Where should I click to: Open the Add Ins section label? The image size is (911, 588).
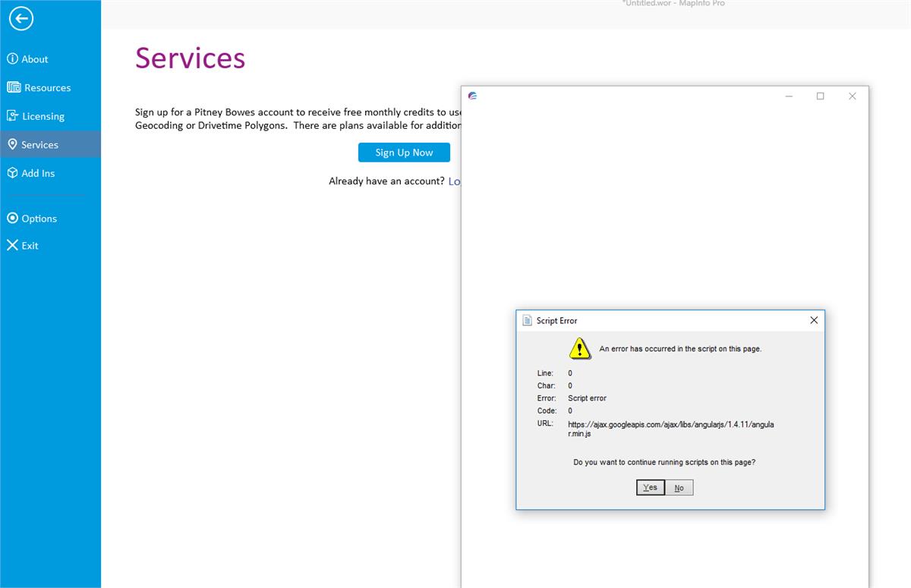click(38, 173)
